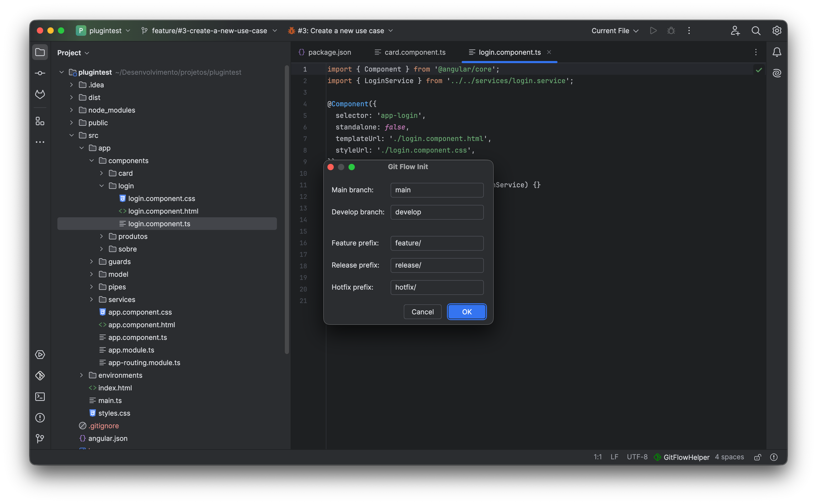Open the Notifications bell icon
Screen dimensions: 817x504
click(777, 52)
